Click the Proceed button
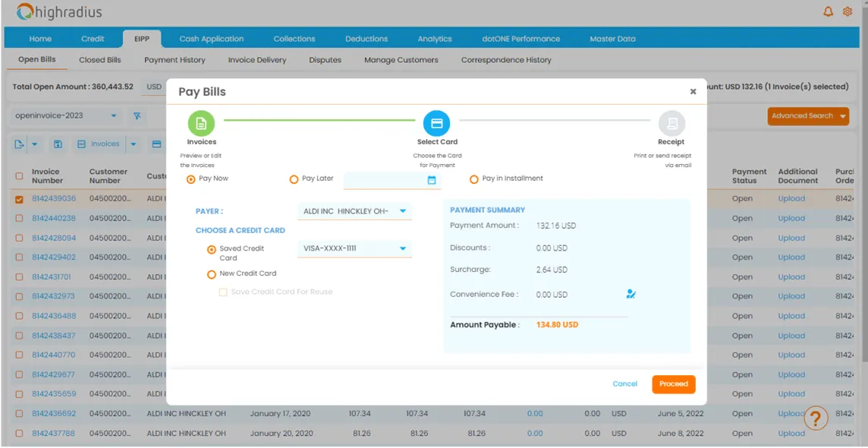 point(673,384)
